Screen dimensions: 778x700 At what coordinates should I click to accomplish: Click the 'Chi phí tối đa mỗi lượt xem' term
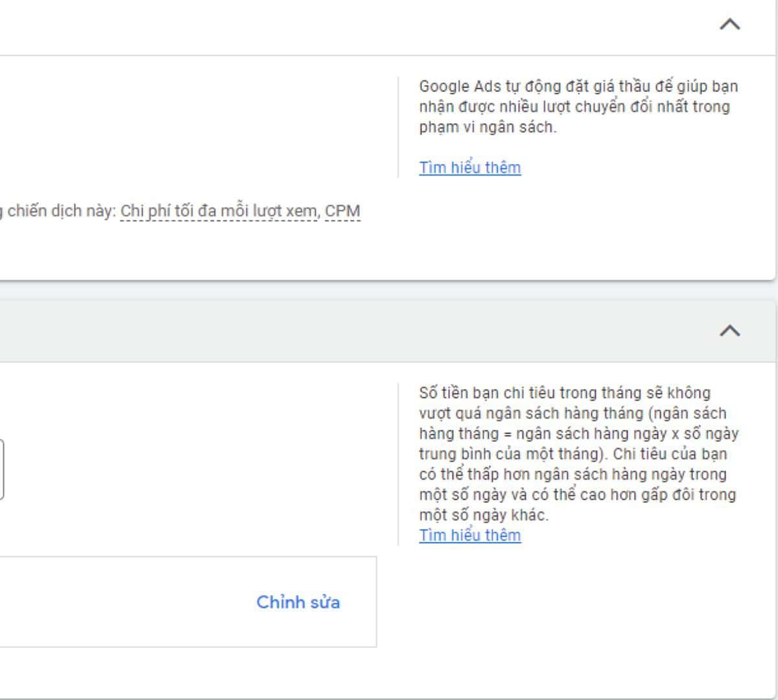[219, 211]
